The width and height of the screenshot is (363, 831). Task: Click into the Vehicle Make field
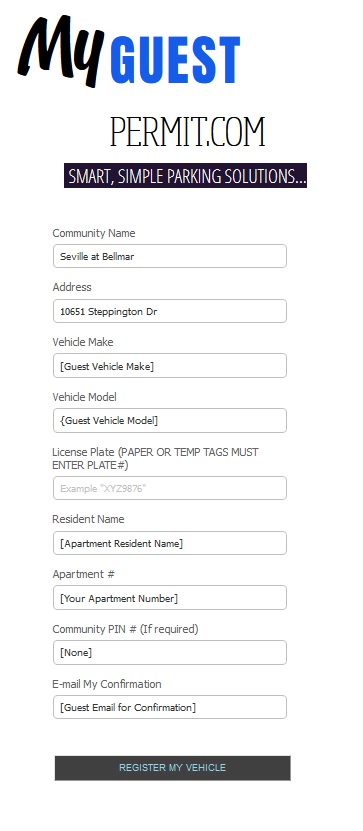tap(170, 366)
